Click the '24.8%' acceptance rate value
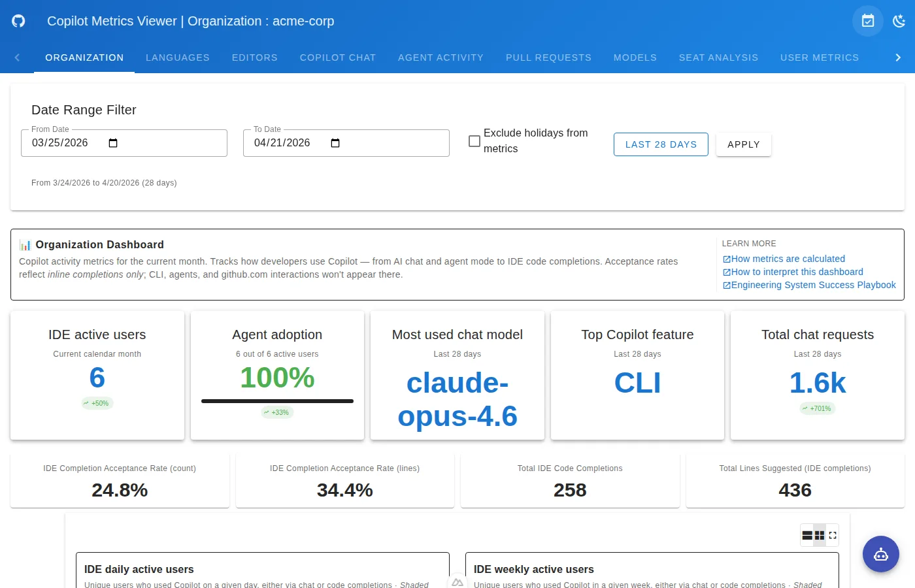This screenshot has width=915, height=588. (120, 491)
